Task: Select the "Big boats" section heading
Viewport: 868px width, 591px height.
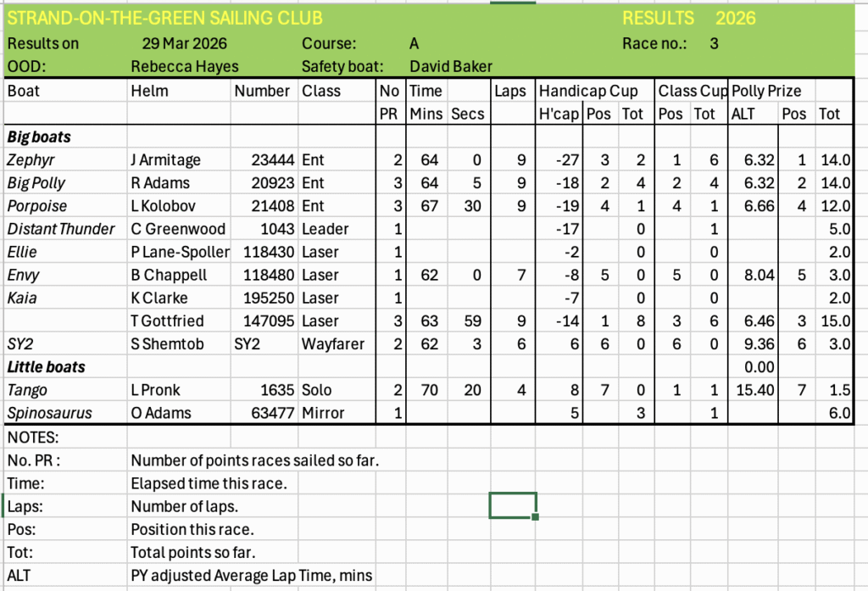Action: coord(39,137)
